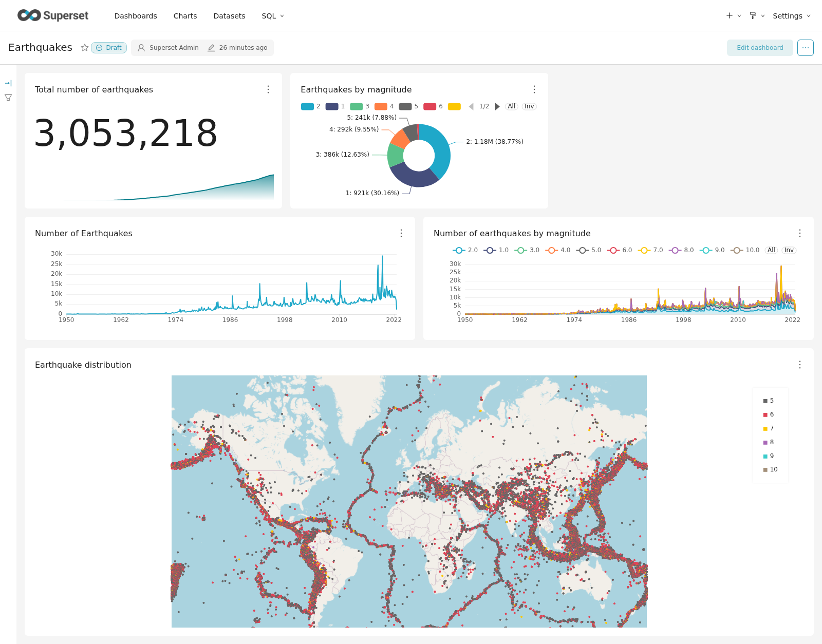This screenshot has height=644, width=822.
Task: Open options for Total number of earthquakes
Action: click(x=268, y=89)
